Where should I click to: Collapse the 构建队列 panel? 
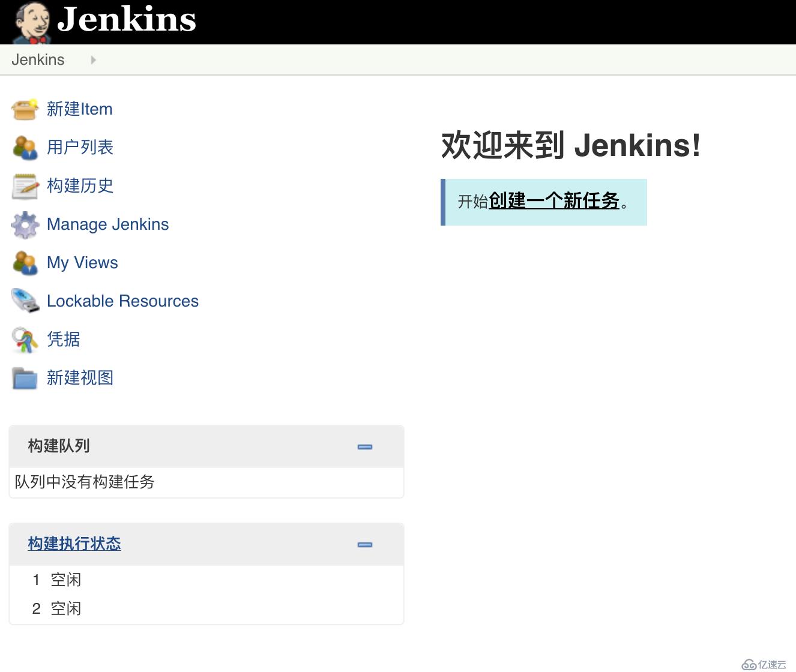(365, 447)
